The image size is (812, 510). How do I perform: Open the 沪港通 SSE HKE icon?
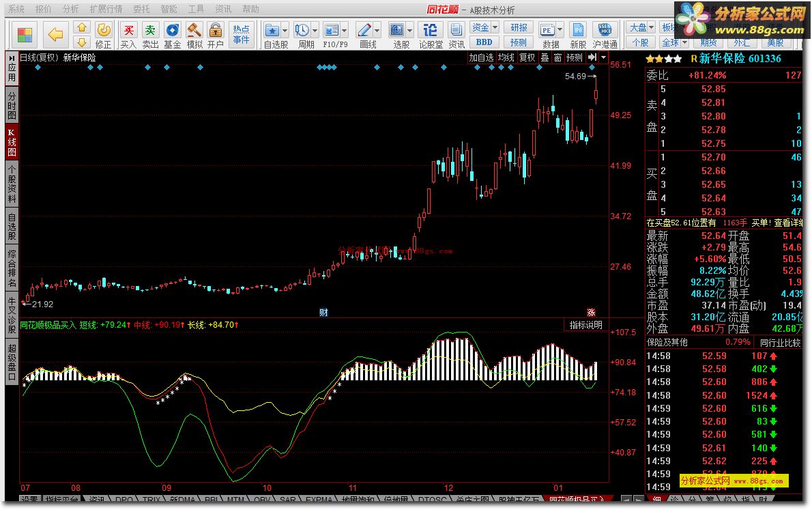[605, 30]
